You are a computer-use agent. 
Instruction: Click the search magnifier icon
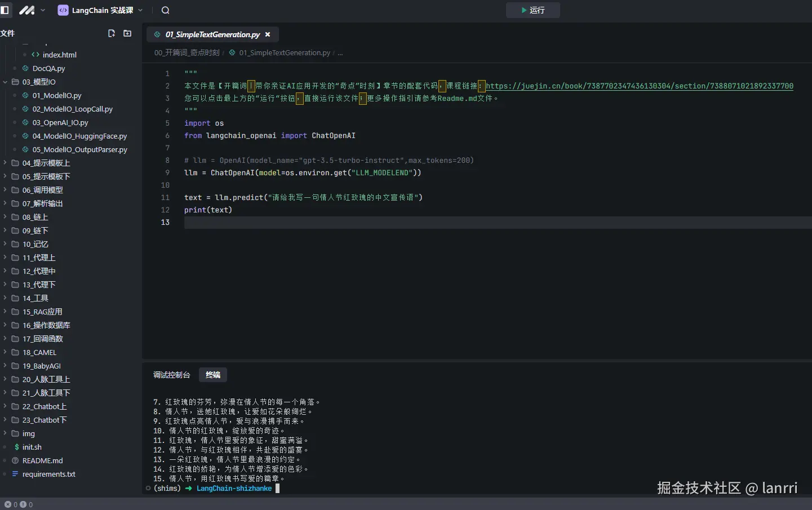[165, 10]
